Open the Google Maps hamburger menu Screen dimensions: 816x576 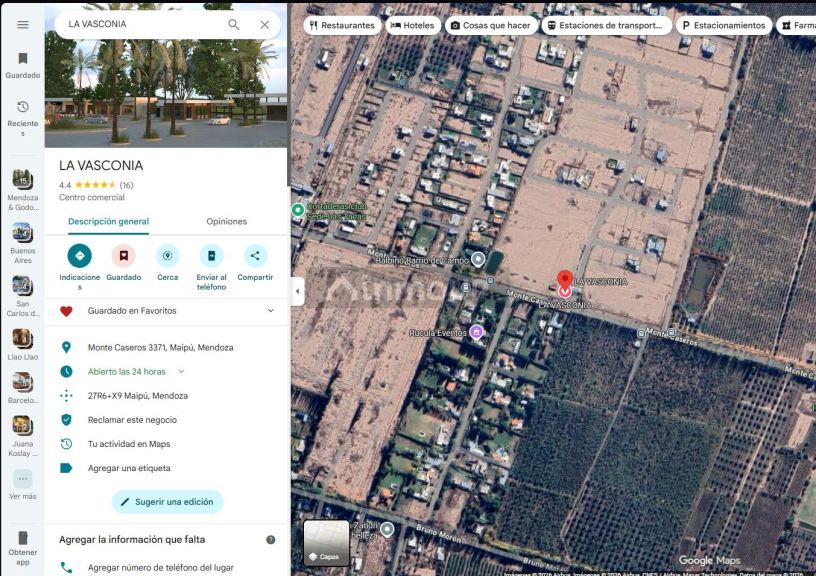click(22, 24)
